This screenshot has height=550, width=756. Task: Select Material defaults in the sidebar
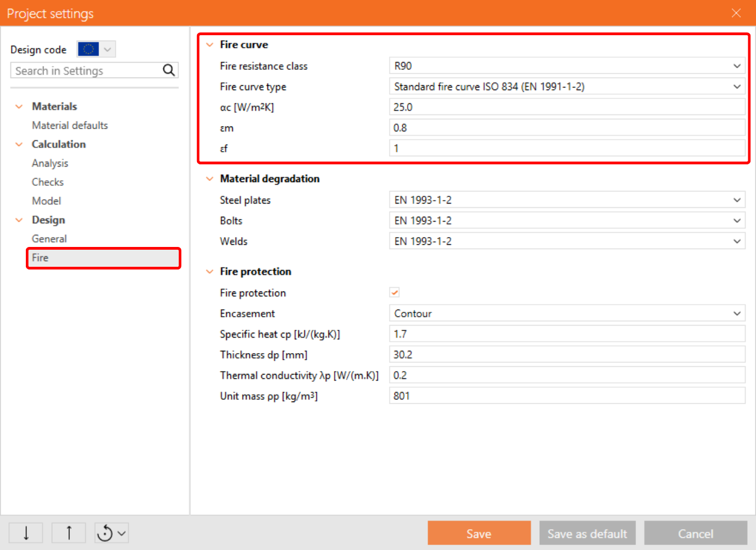[70, 125]
